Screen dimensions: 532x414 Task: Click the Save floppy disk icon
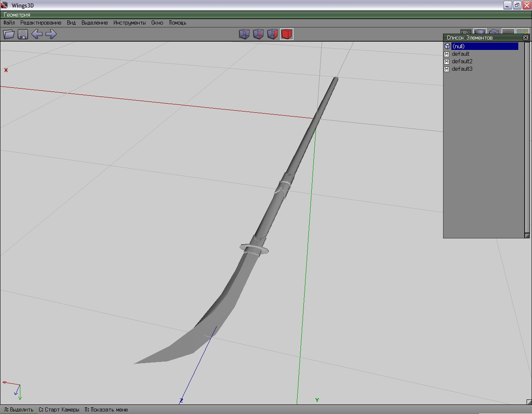(23, 34)
